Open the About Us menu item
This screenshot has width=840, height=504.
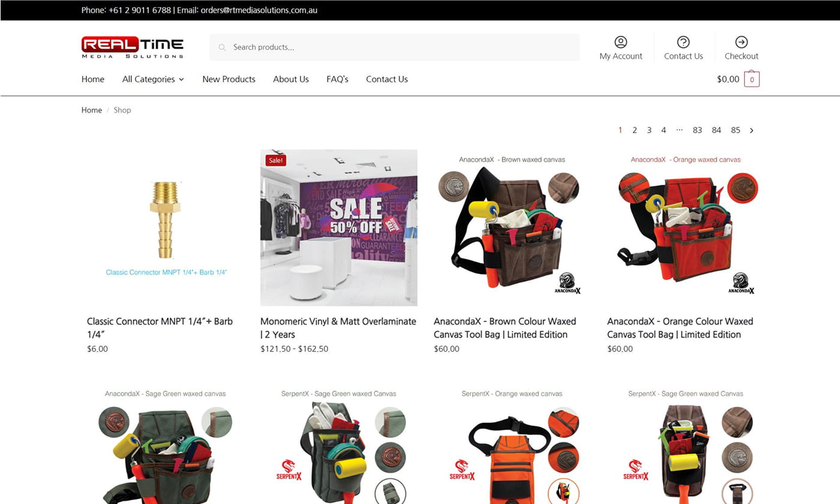pyautogui.click(x=290, y=79)
